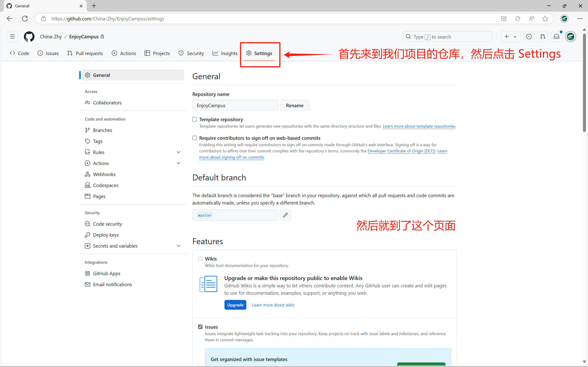View site information lock icon
The image size is (588, 367).
tap(43, 19)
